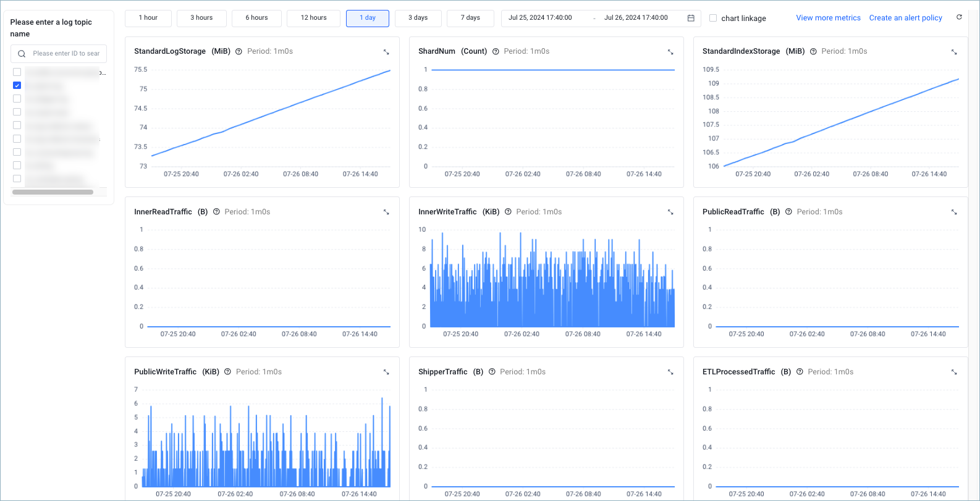
Task: Uncheck the selected second log topic checkbox
Action: pos(17,85)
